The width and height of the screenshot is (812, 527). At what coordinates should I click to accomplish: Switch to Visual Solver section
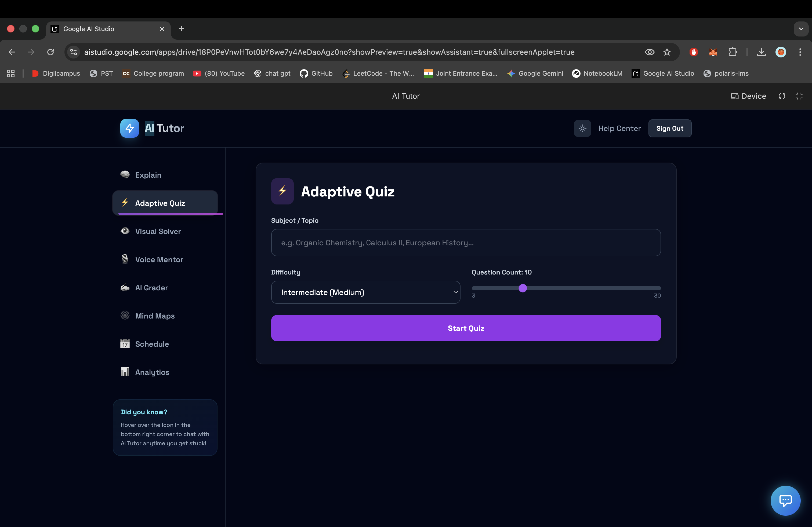click(158, 231)
